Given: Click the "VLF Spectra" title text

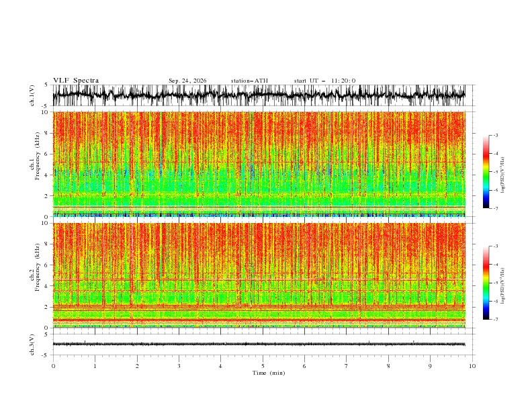Looking at the screenshot, I should point(76,81).
